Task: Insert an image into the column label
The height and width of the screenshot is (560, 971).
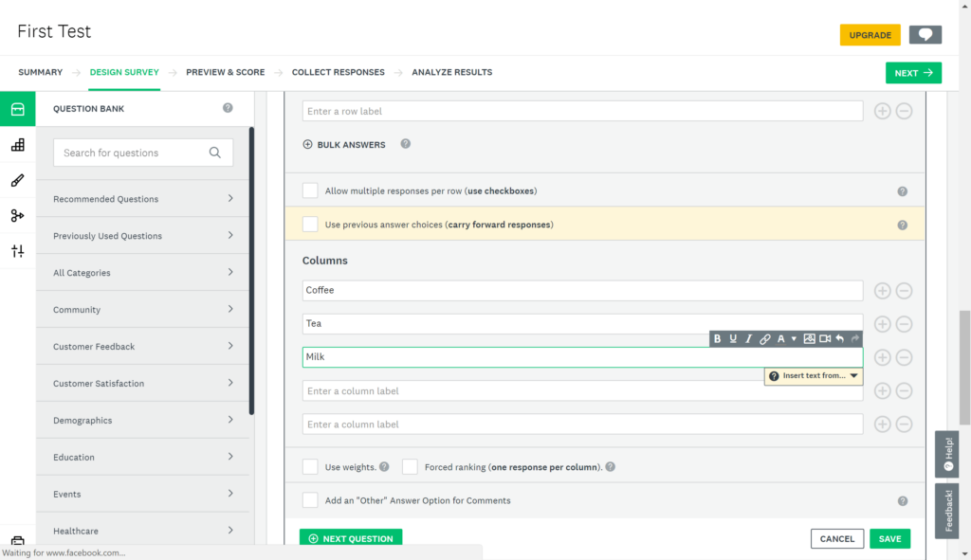Action: [x=810, y=338]
